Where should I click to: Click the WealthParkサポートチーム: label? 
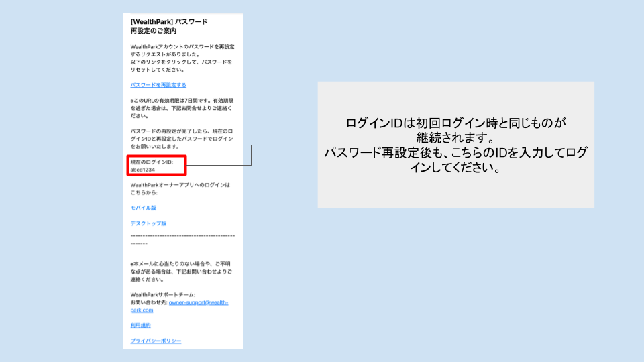click(162, 295)
